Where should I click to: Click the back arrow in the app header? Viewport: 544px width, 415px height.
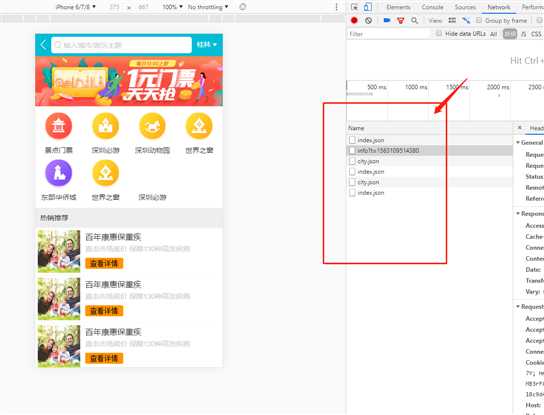click(x=43, y=45)
